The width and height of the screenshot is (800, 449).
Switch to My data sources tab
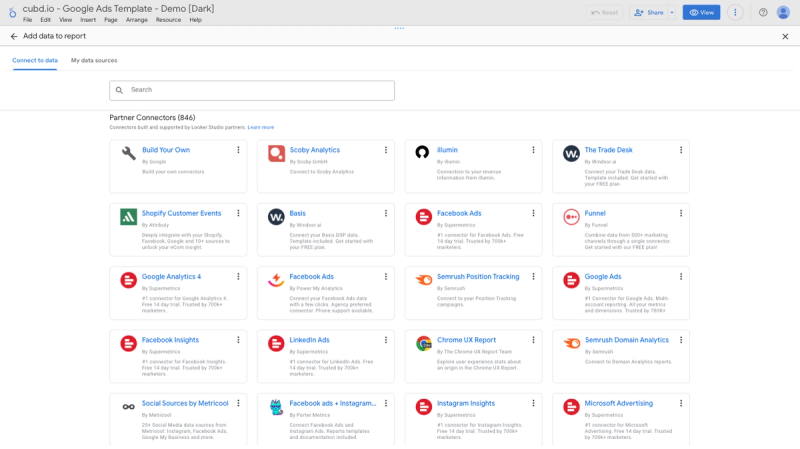point(94,60)
